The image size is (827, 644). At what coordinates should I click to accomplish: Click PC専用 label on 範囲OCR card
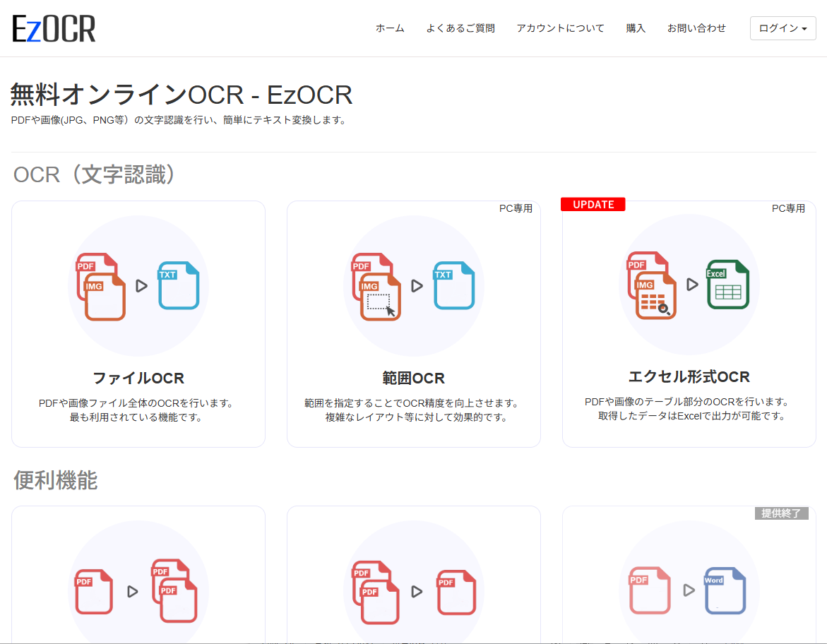coord(516,208)
